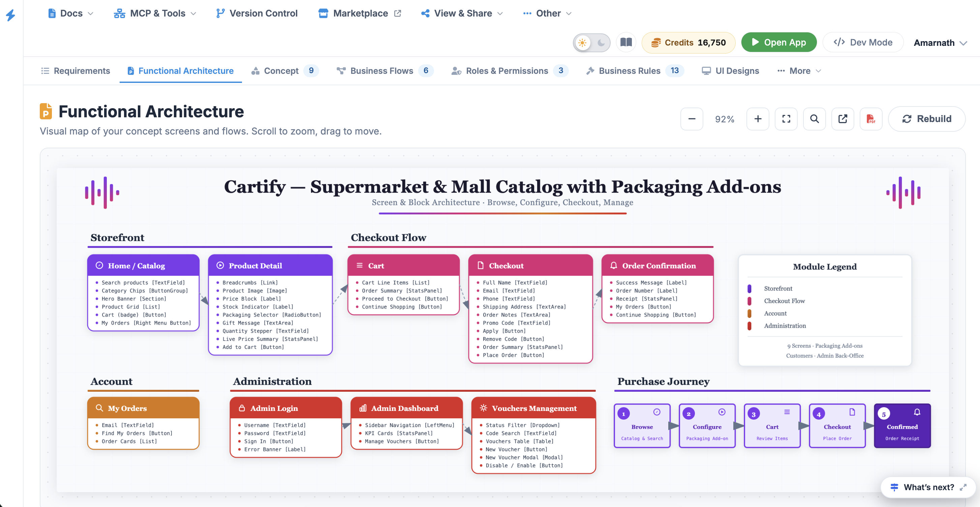Image resolution: width=980 pixels, height=507 pixels.
Task: Open the diagram search magnifier
Action: click(x=814, y=119)
